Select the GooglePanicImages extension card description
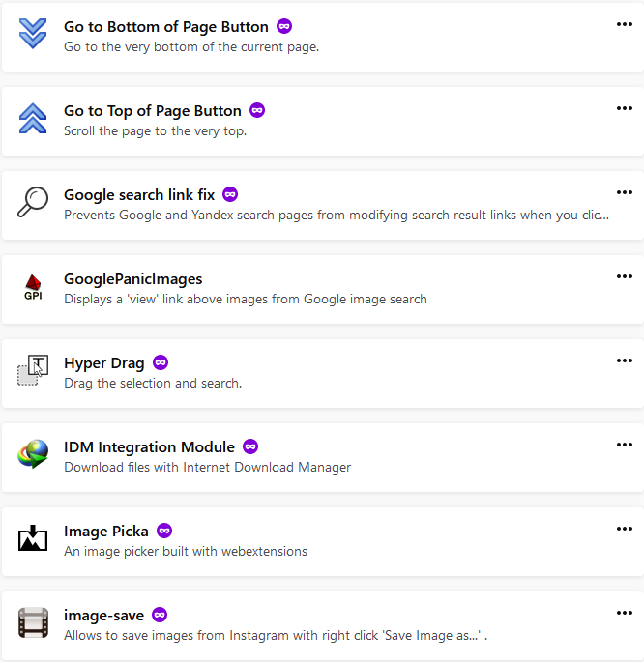 [245, 299]
